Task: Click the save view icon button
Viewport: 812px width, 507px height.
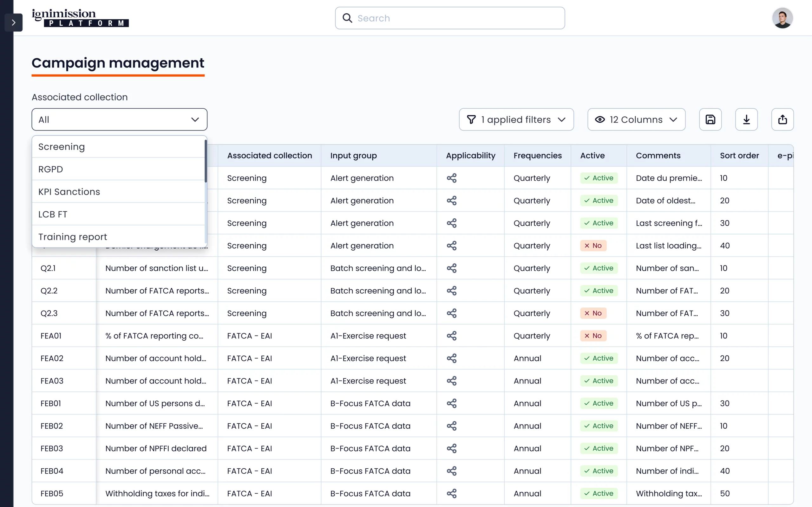Action: point(710,119)
